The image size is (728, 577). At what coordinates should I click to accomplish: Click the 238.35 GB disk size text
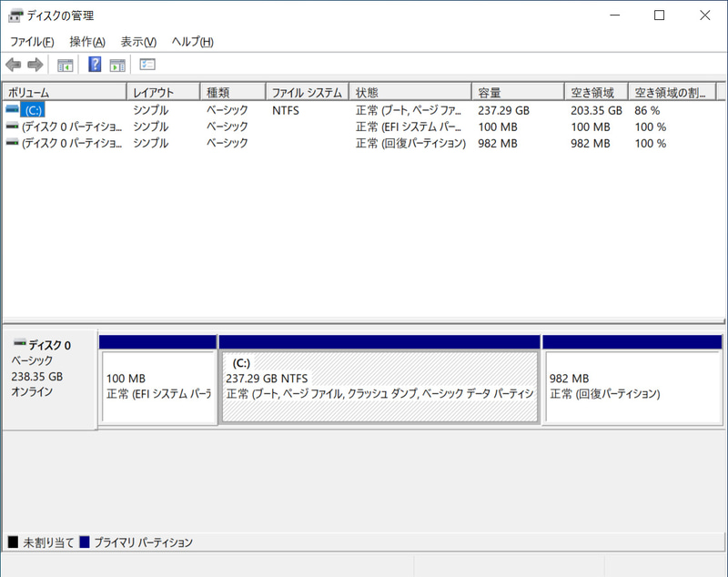tap(37, 377)
